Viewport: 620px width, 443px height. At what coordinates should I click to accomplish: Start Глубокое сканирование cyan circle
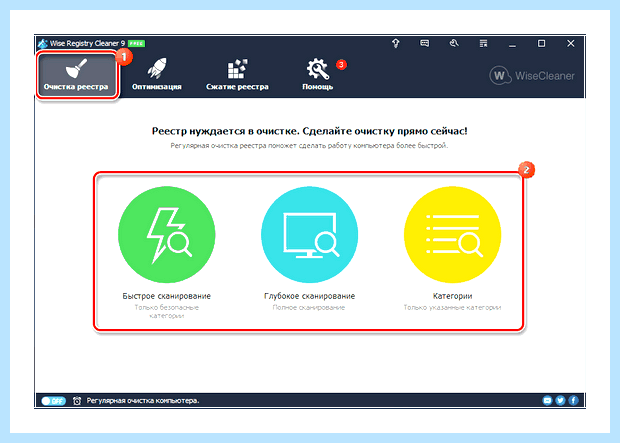click(310, 235)
